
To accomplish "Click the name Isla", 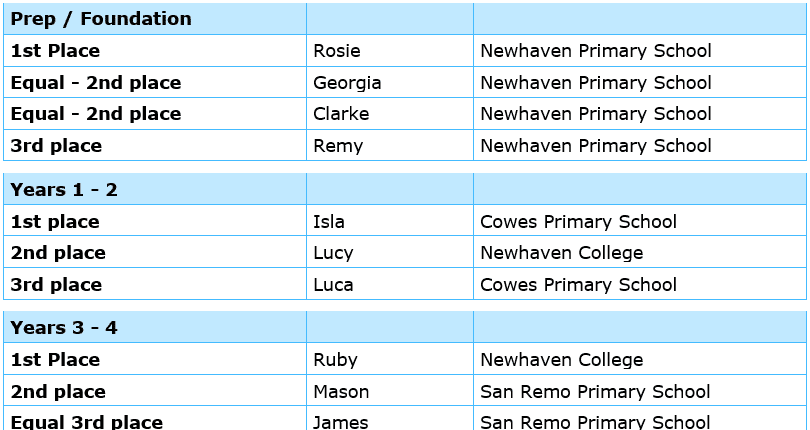I will coord(329,222).
